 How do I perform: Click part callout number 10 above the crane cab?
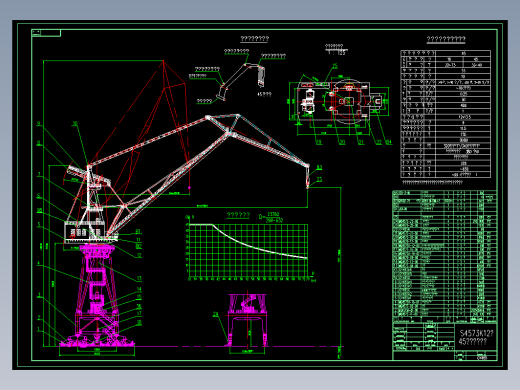coord(75,124)
